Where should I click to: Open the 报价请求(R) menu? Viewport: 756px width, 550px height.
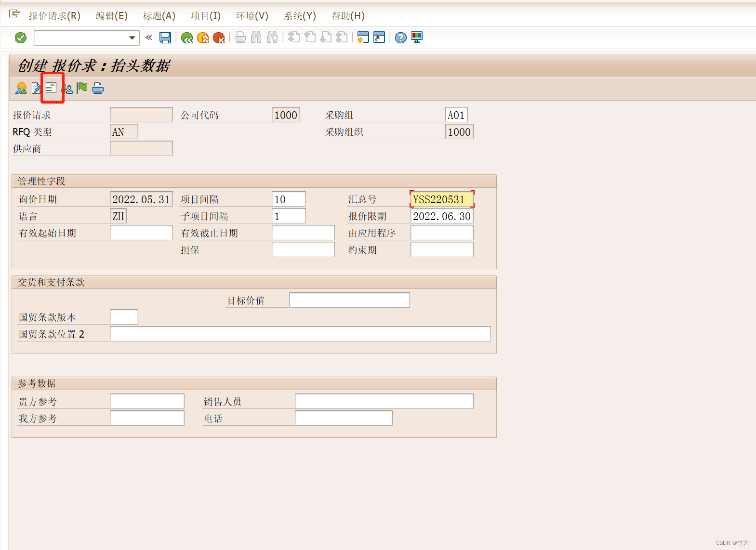tap(54, 16)
